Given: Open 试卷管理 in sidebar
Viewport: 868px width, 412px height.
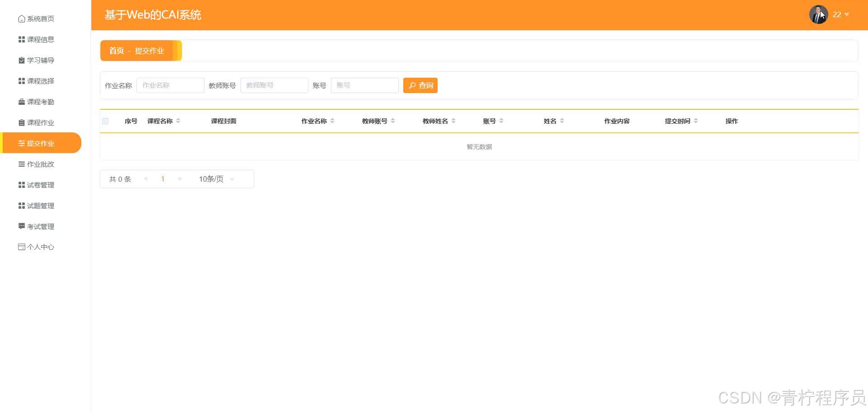Looking at the screenshot, I should pos(41,185).
